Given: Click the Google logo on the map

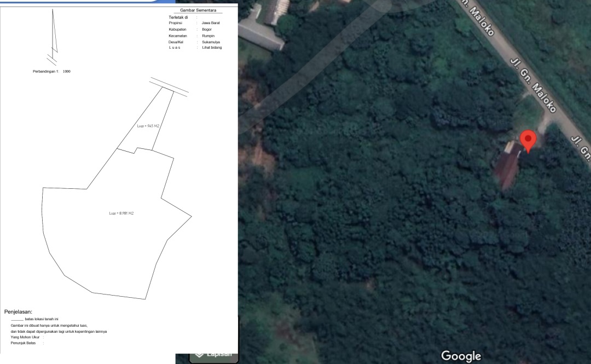Looking at the screenshot, I should click(461, 356).
